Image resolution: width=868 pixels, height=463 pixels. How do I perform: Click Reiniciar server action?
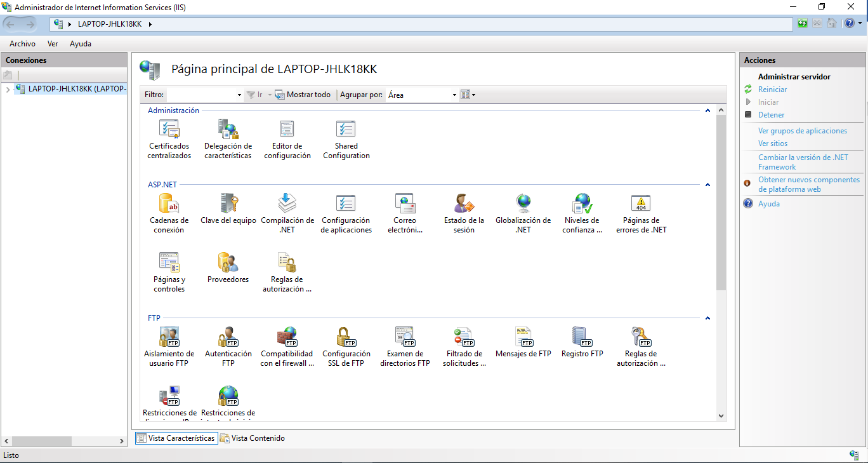(772, 90)
